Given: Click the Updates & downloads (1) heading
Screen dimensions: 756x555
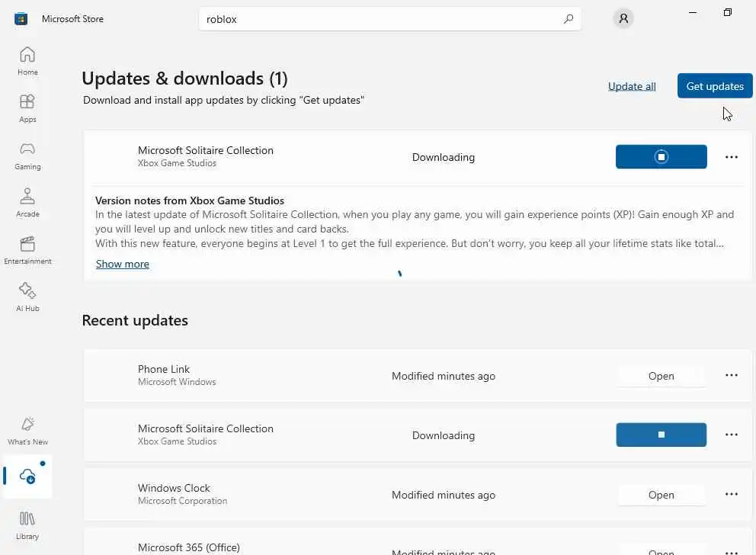Looking at the screenshot, I should [184, 78].
